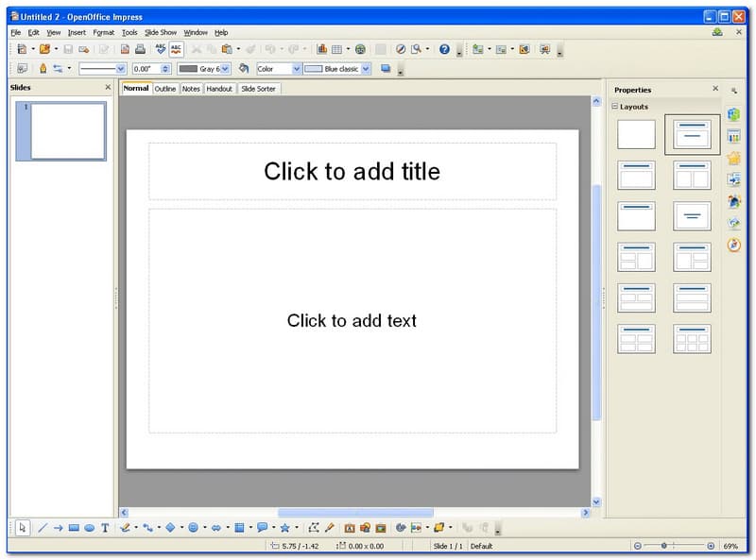
Task: Activate the arrow Select tool
Action: (23, 528)
